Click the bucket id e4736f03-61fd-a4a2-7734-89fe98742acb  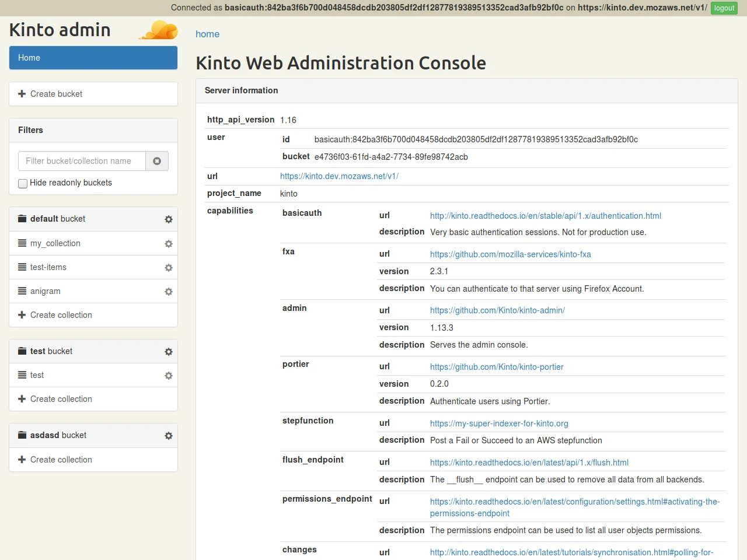[391, 157]
